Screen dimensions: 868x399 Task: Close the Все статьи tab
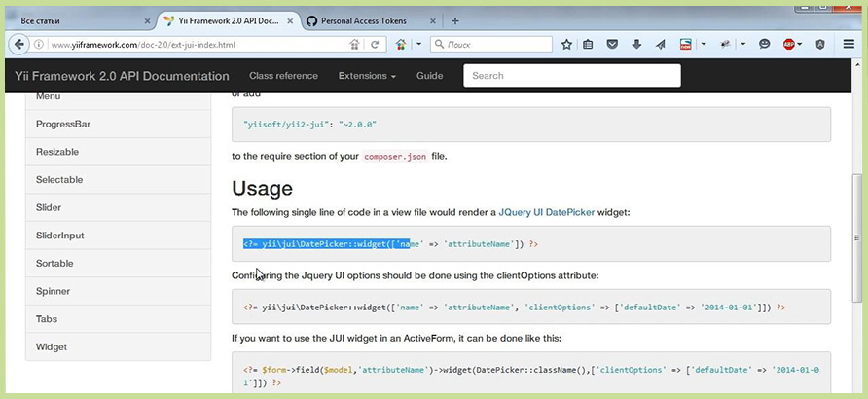click(147, 21)
